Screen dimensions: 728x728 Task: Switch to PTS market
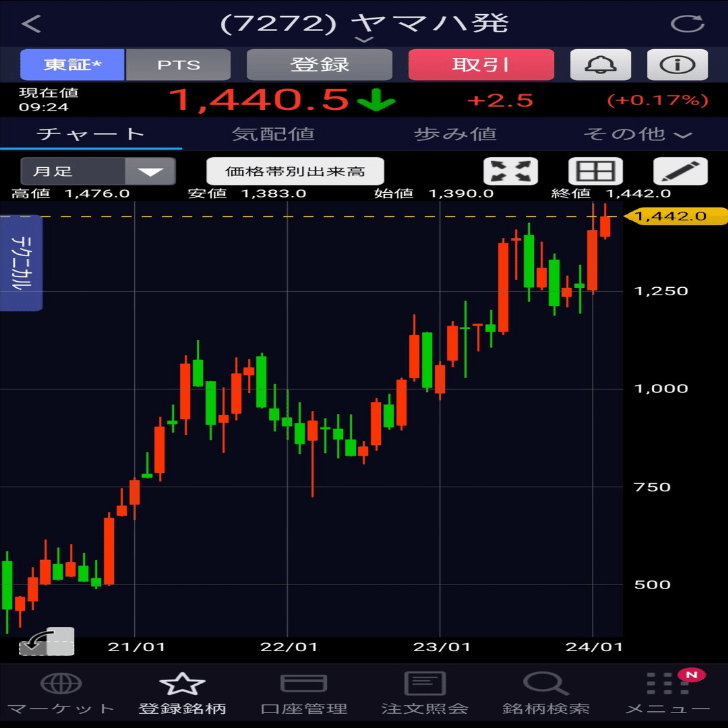(178, 65)
